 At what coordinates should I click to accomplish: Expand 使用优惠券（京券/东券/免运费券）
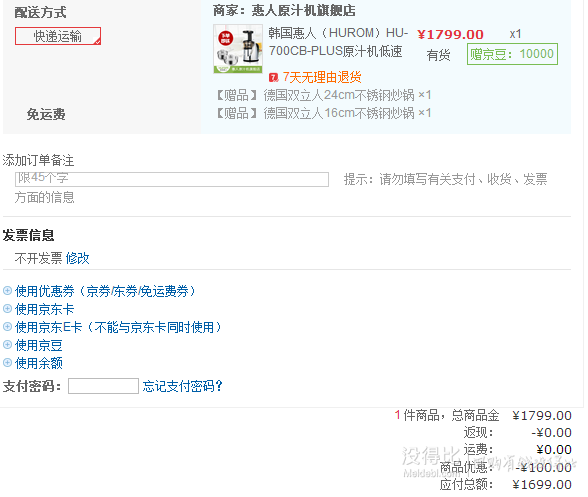click(x=105, y=291)
